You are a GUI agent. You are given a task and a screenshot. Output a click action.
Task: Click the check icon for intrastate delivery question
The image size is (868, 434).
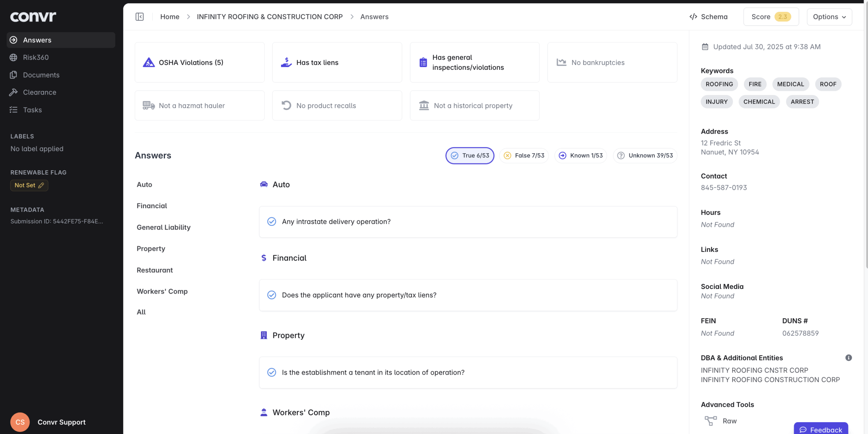pos(272,221)
